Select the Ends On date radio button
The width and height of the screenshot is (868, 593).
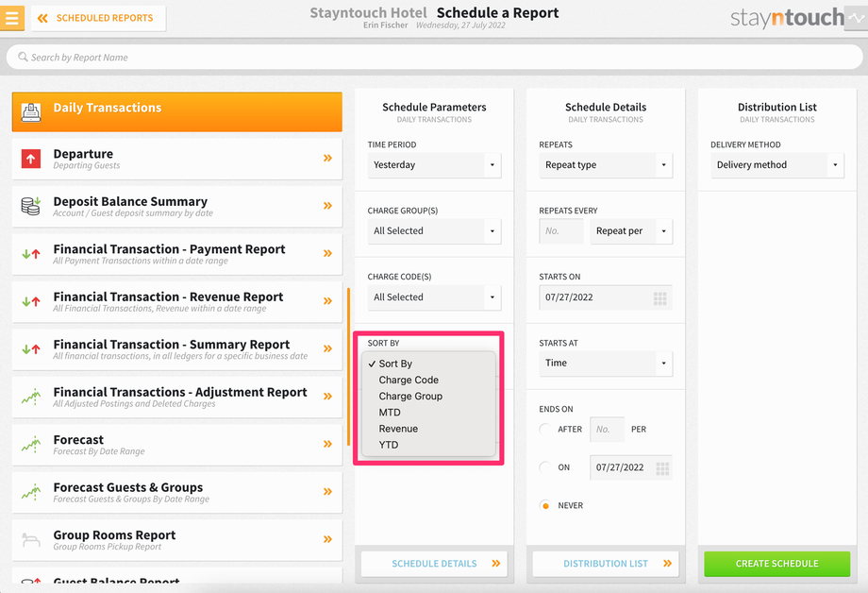545,467
